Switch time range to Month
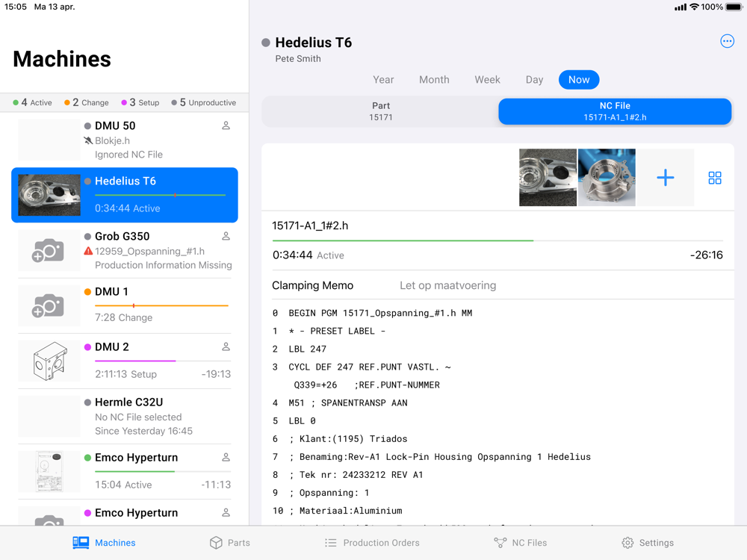Image resolution: width=747 pixels, height=560 pixels. [x=434, y=80]
